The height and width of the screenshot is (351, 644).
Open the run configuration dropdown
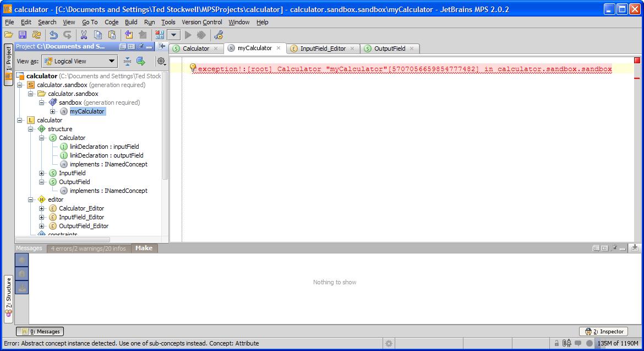[173, 35]
